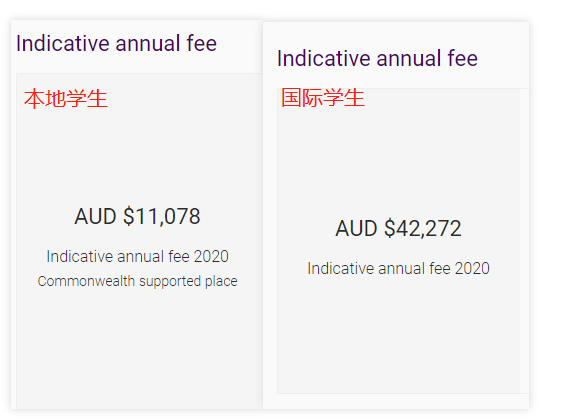Click the domestic student fee card panel
Viewport: 580px width, 420px height.
[x=139, y=241]
